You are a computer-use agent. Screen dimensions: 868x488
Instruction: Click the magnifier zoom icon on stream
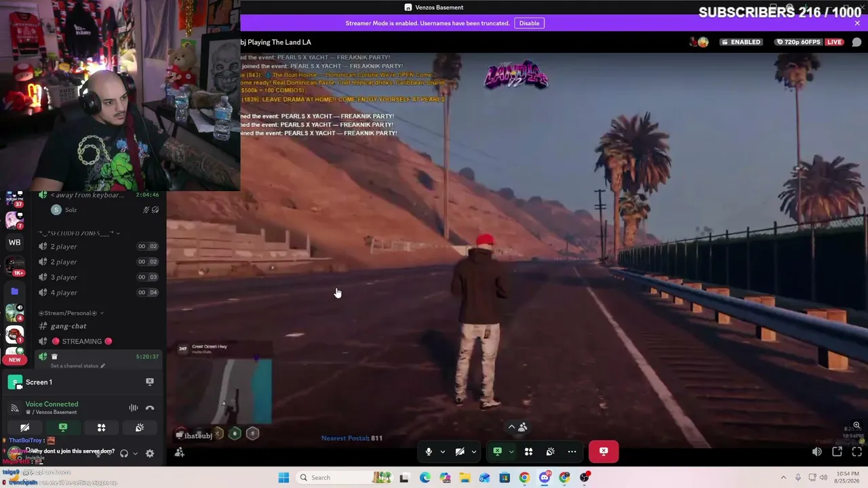[x=856, y=426]
